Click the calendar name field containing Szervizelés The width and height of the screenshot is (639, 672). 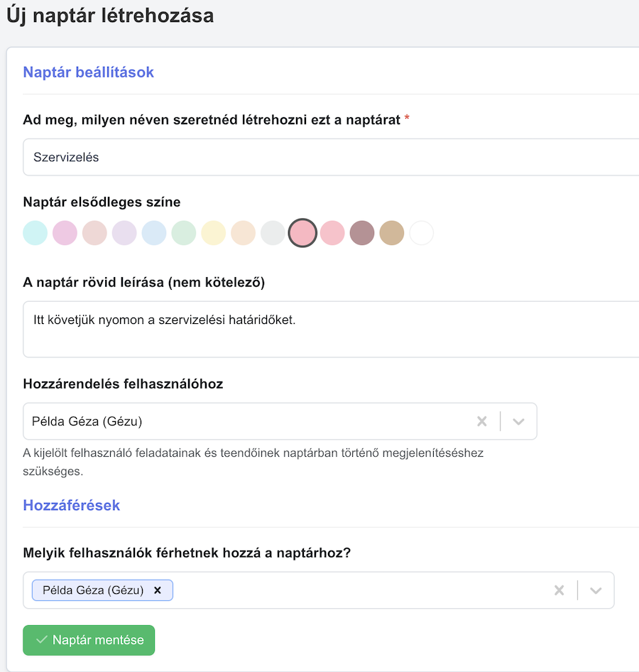pyautogui.click(x=331, y=157)
